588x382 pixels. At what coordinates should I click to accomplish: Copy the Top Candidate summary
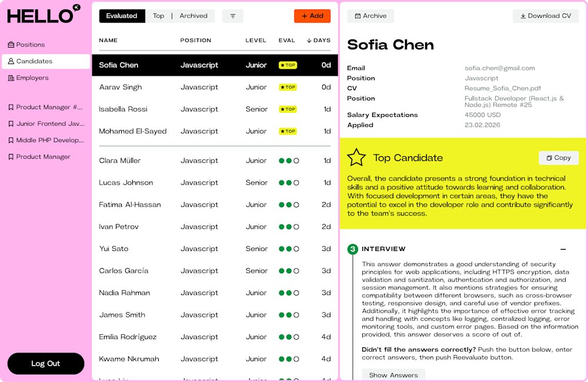coord(558,158)
